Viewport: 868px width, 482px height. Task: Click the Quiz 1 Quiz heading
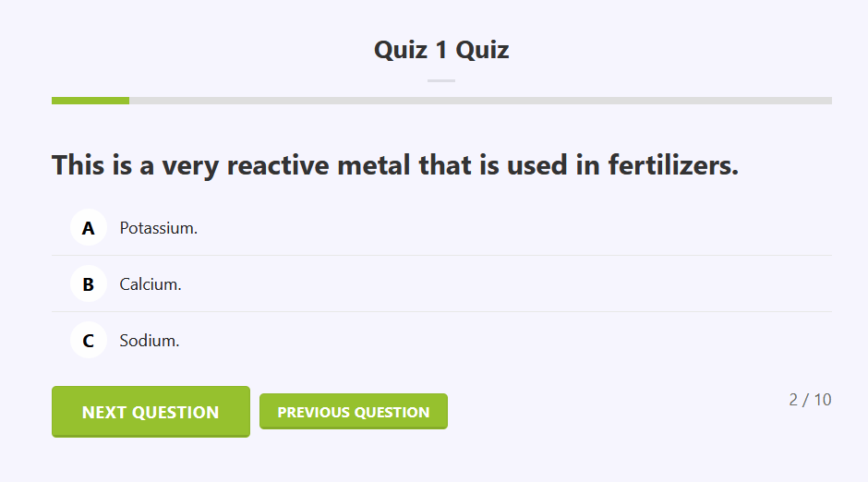(x=441, y=50)
